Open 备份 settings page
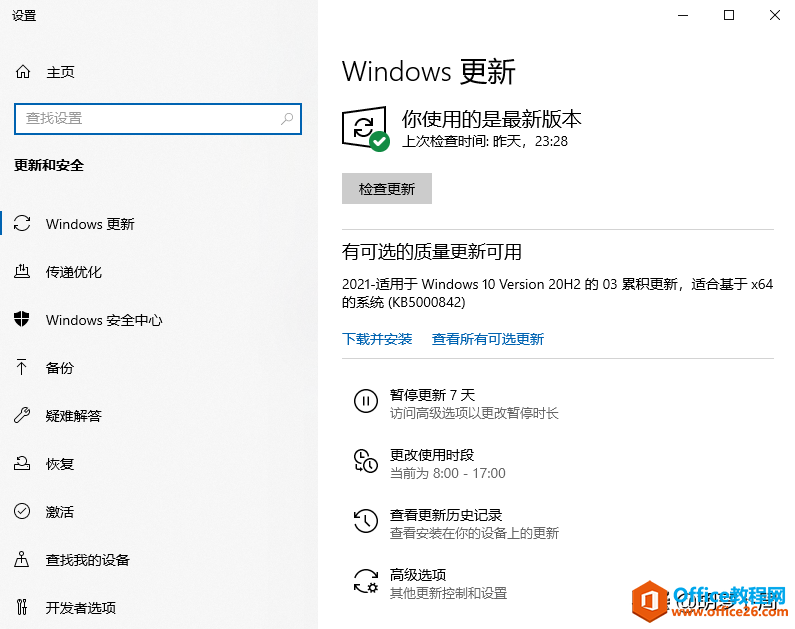 coord(60,367)
